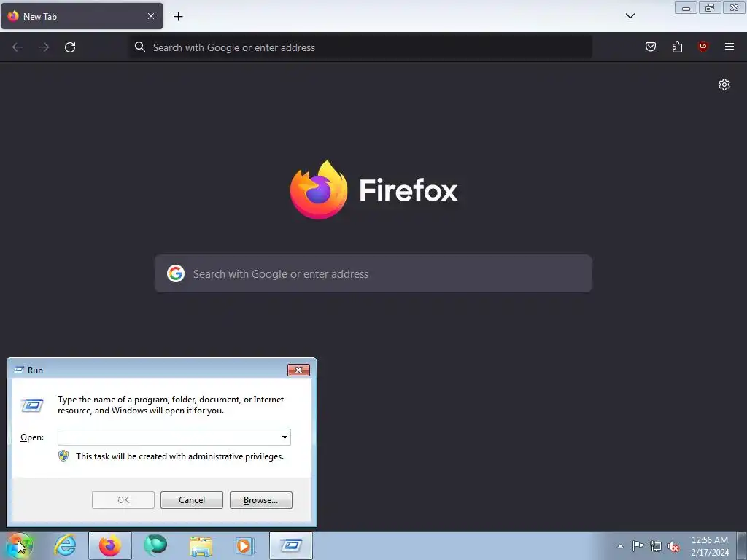Viewport: 747px width, 560px height.
Task: Launch Windows Media Player from taskbar
Action: click(246, 545)
